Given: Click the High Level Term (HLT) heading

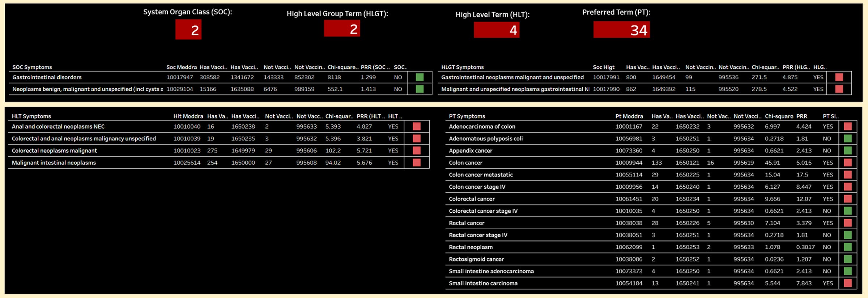Looking at the screenshot, I should [x=493, y=15].
